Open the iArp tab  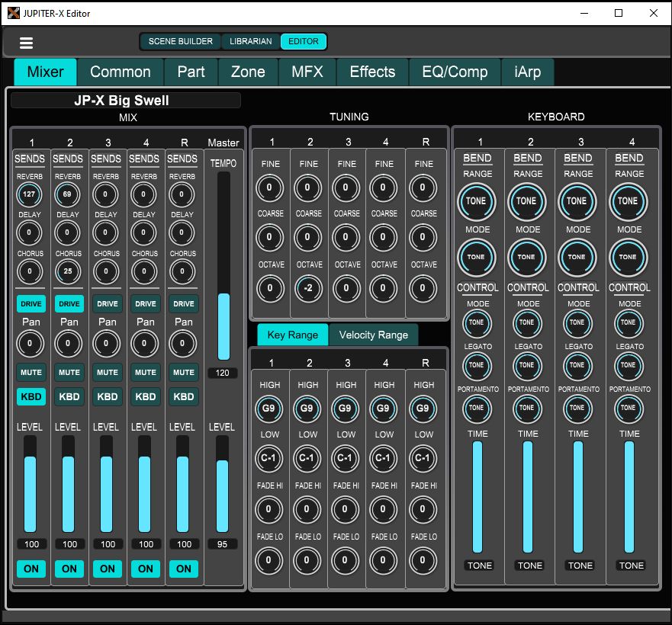528,72
